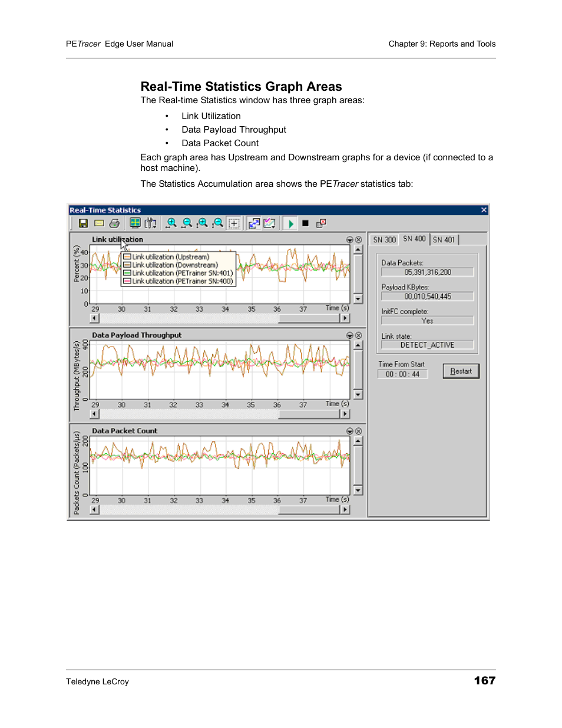Click the horizontal zoom-out magnifier icon
The image size is (562, 728).
187,223
